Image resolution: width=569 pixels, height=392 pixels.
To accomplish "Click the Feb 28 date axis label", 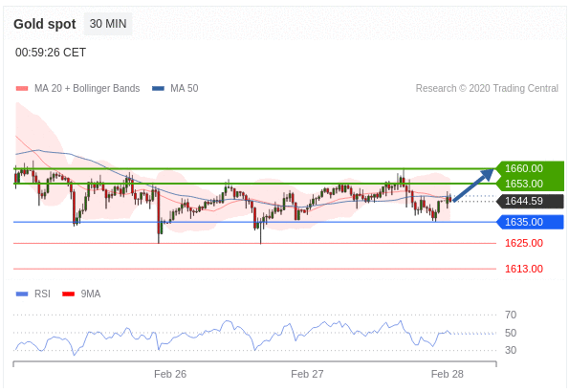I will (x=448, y=374).
